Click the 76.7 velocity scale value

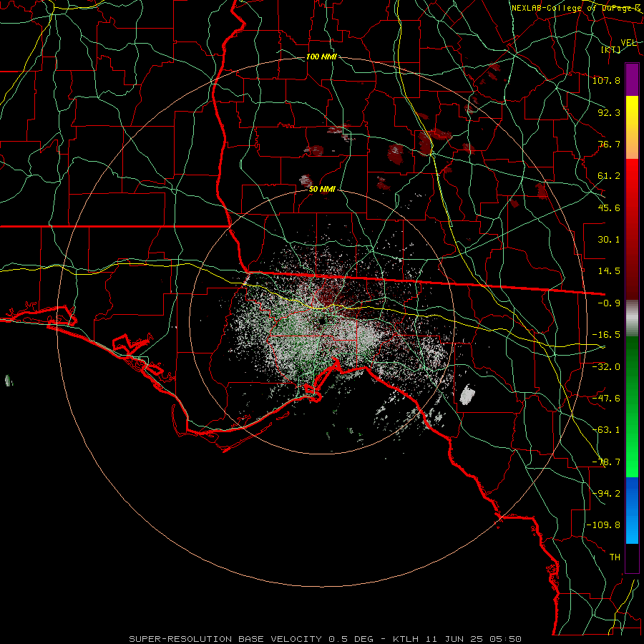[609, 144]
